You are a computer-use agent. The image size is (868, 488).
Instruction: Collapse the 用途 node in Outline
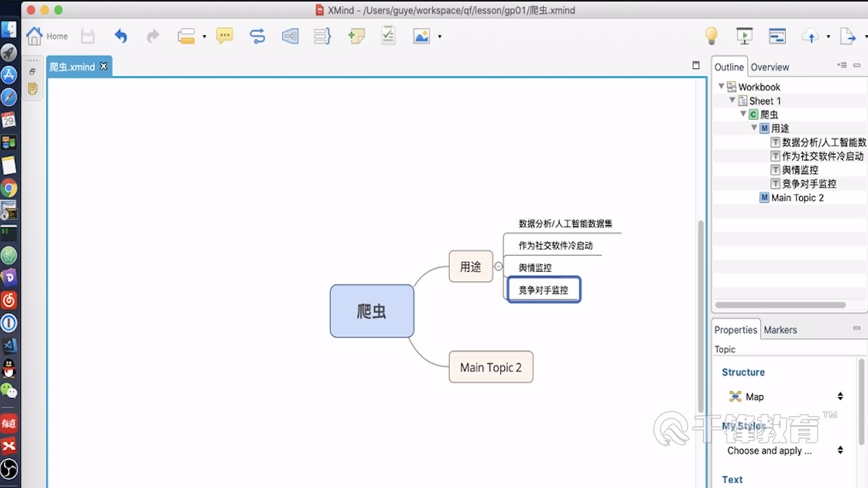click(754, 128)
